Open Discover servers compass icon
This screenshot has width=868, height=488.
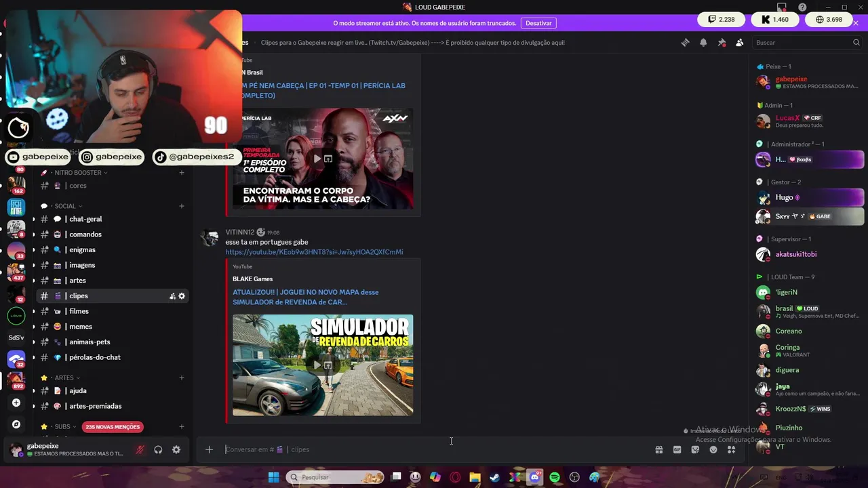(16, 424)
